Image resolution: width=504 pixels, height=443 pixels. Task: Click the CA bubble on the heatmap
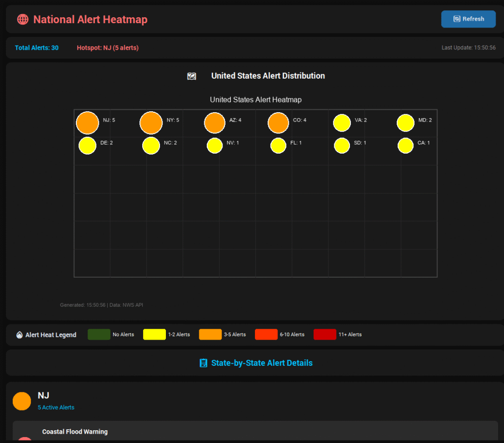pyautogui.click(x=406, y=146)
